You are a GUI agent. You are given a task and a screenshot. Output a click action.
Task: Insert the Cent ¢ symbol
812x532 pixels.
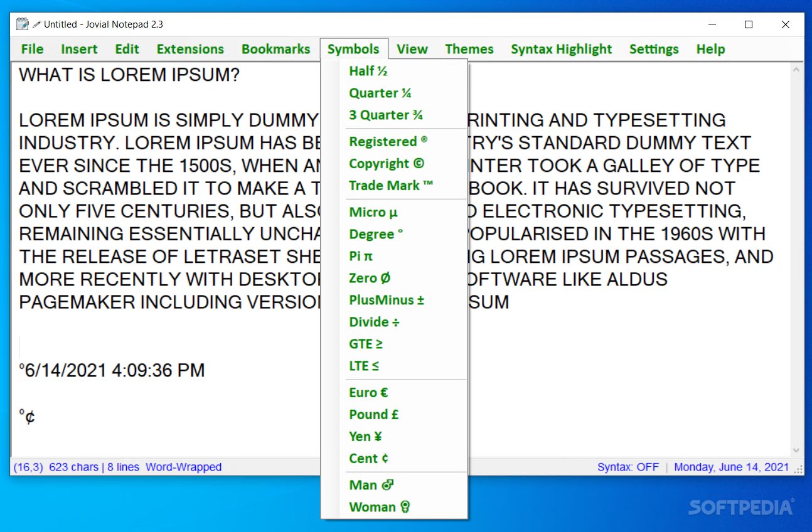point(394,459)
